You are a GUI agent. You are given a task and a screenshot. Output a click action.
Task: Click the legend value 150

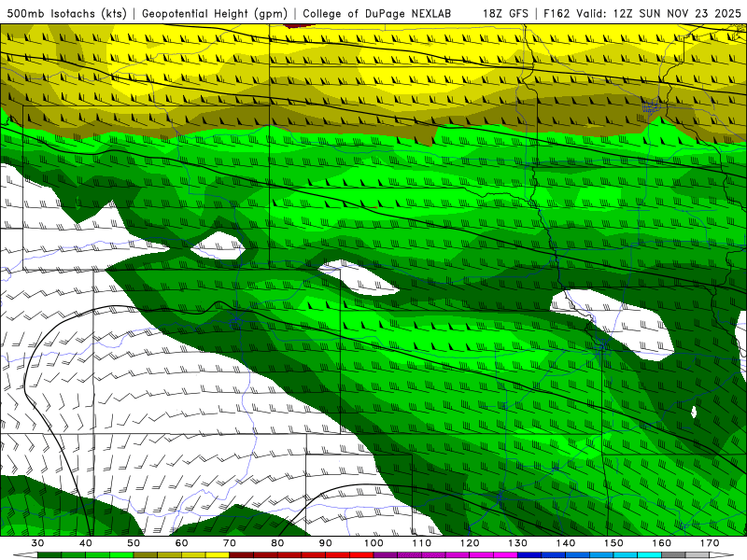tap(613, 543)
